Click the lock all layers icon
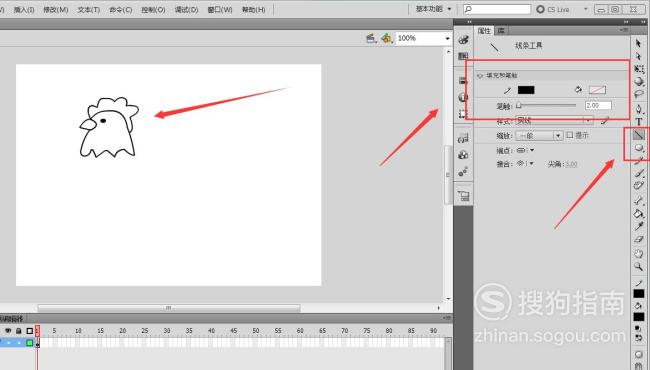Viewport: 650px width, 370px height. click(x=19, y=331)
